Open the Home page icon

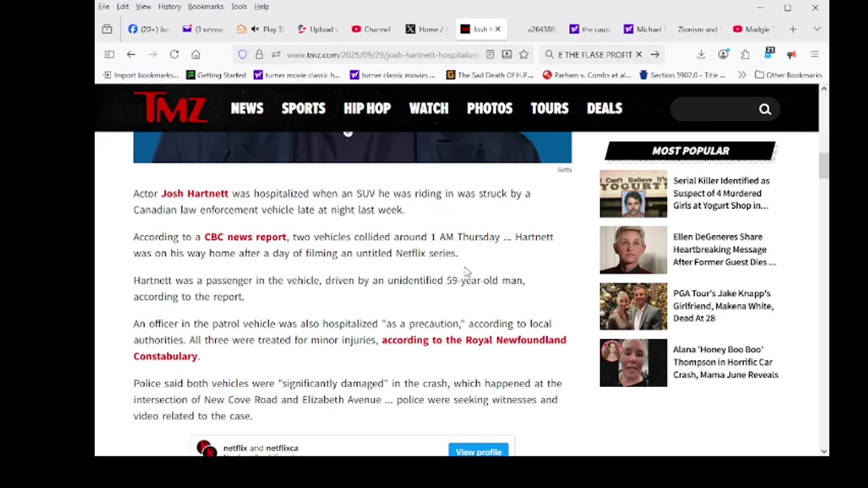(x=196, y=54)
